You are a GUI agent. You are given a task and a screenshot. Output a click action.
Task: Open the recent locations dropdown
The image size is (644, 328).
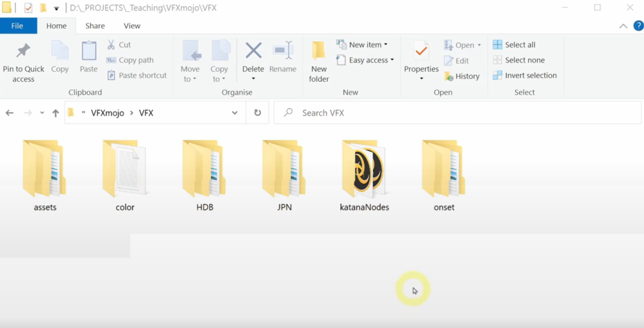pyautogui.click(x=42, y=113)
